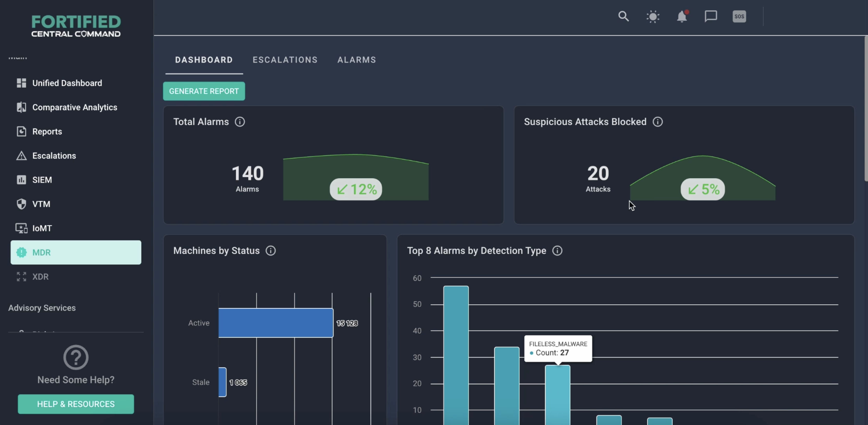Open Unified Dashboard in the sidebar

coord(76,83)
